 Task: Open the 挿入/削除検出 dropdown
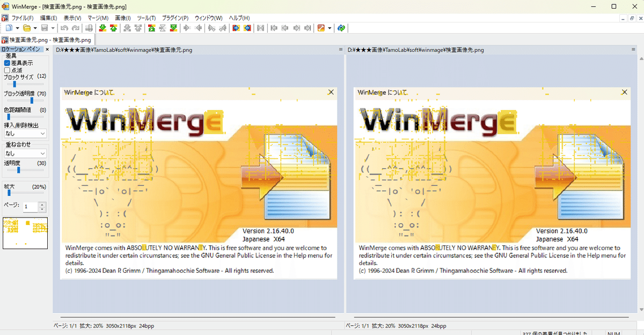pos(25,133)
